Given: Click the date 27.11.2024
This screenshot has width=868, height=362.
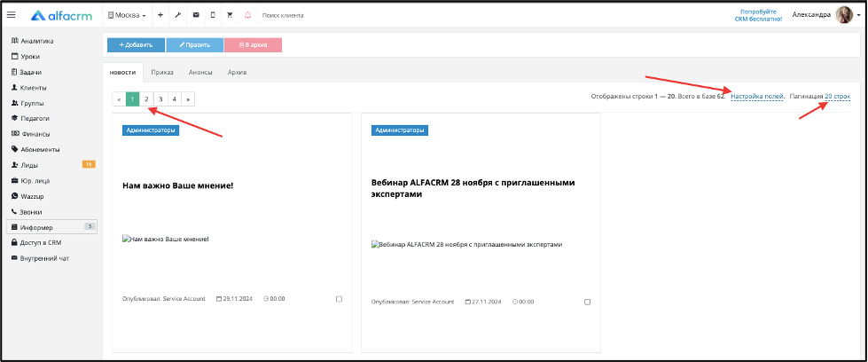Looking at the screenshot, I should [483, 303].
